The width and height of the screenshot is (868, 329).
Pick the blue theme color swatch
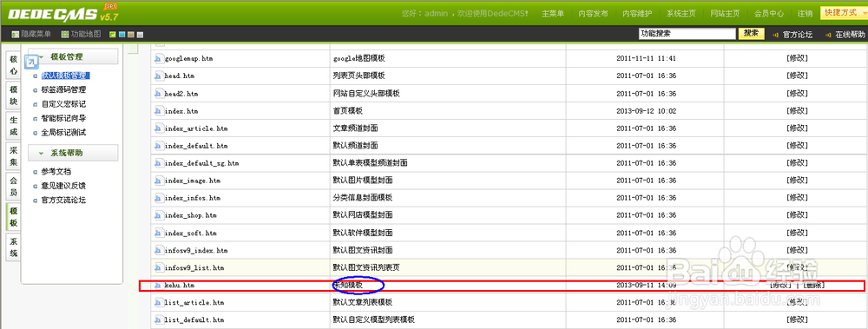pos(122,35)
